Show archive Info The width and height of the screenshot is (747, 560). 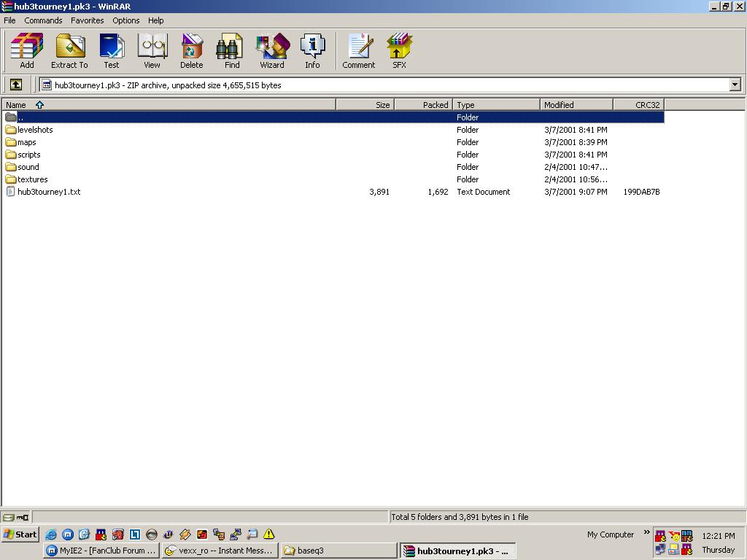click(x=312, y=50)
